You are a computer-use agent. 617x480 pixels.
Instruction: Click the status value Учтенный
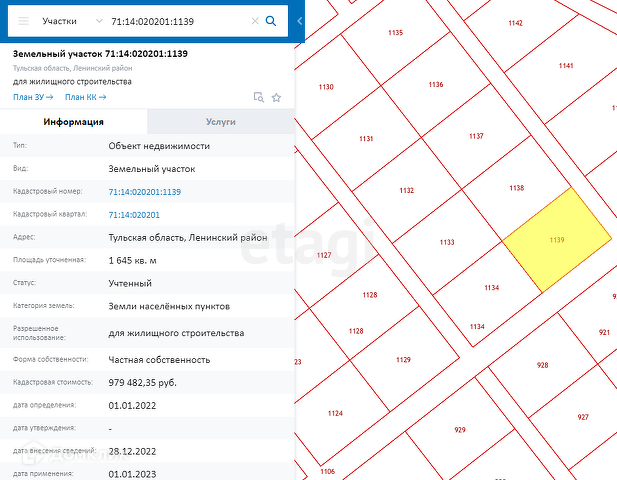click(130, 283)
